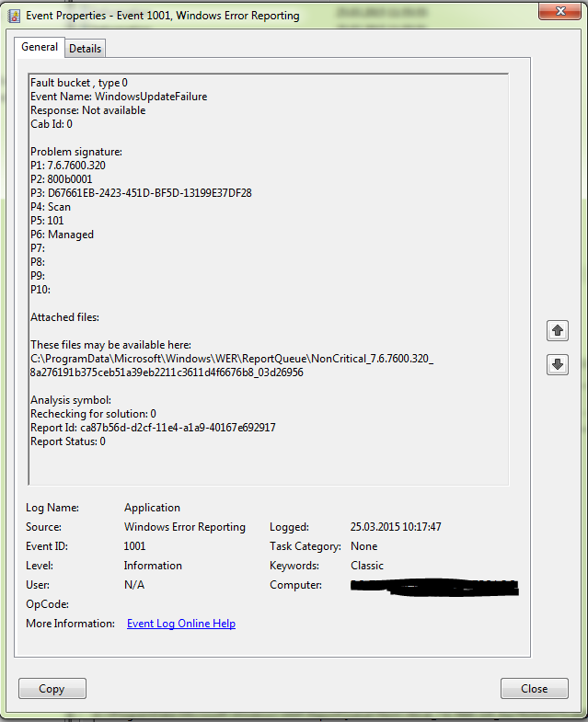Screen dimensions: 588x722
Task: Click Log Name value Application
Action: coord(152,508)
